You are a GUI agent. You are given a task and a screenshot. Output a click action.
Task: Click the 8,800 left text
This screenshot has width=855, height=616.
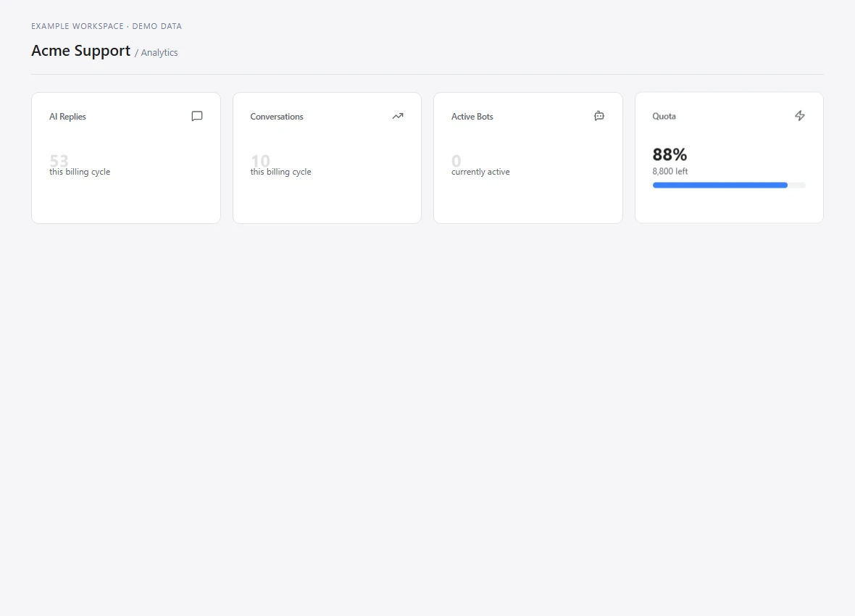point(670,171)
